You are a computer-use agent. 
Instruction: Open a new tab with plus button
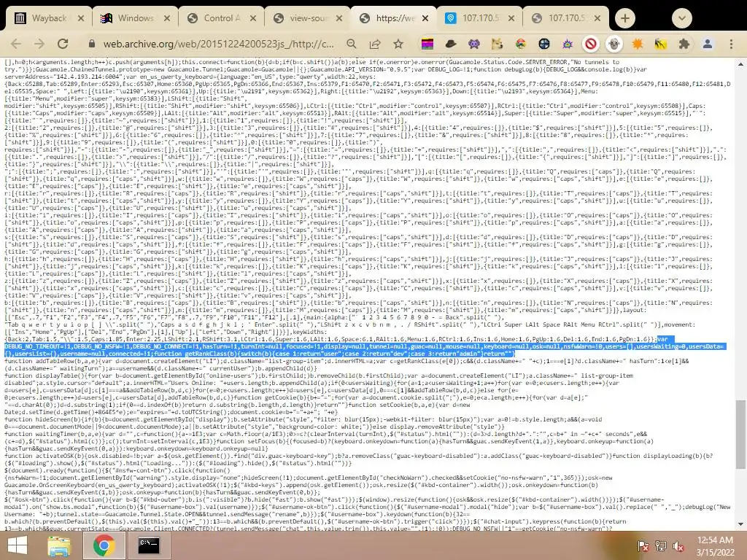click(x=625, y=18)
